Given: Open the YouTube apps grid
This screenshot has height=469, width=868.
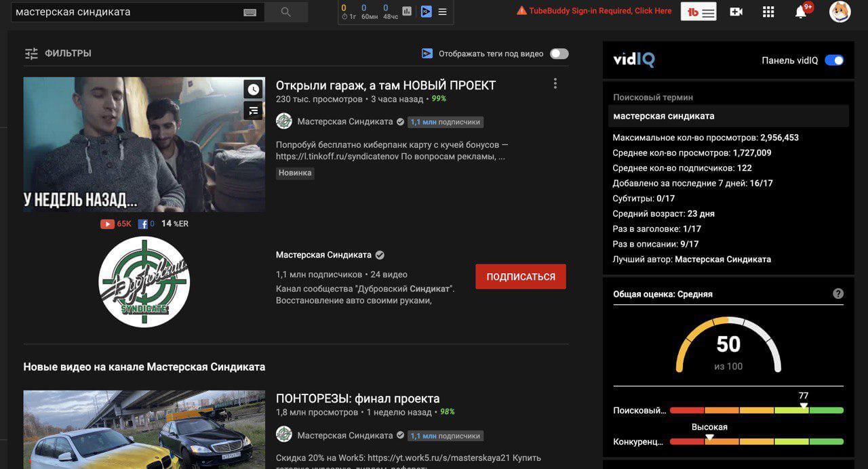Looking at the screenshot, I should tap(768, 12).
